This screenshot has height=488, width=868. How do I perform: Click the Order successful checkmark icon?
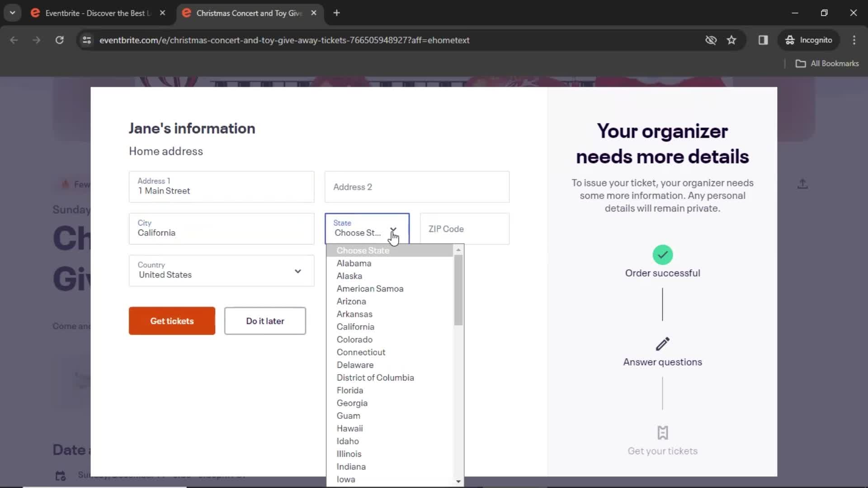662,254
